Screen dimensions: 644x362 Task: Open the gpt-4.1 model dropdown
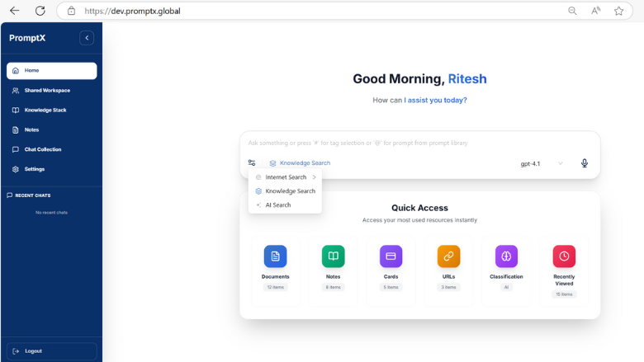(x=542, y=163)
